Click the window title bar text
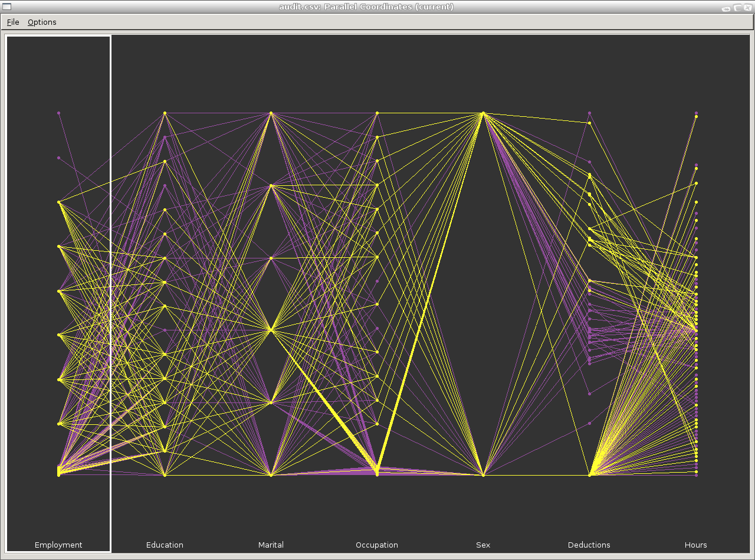Image resolution: width=755 pixels, height=560 pixels. 366,7
